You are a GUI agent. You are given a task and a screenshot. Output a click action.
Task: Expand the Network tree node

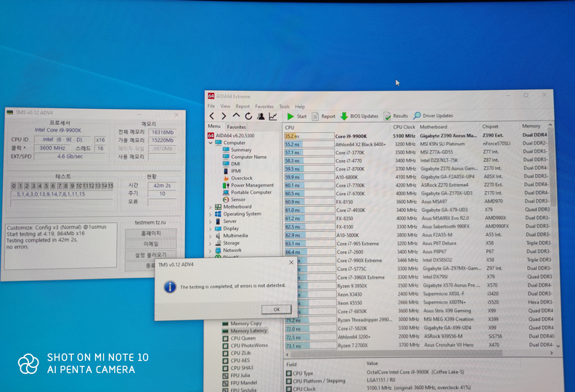[x=211, y=251]
